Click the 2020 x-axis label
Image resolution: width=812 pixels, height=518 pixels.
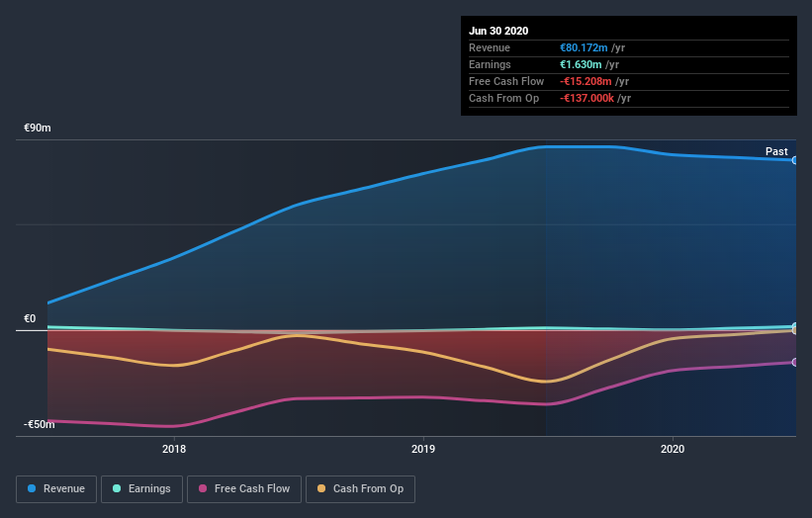(x=673, y=449)
